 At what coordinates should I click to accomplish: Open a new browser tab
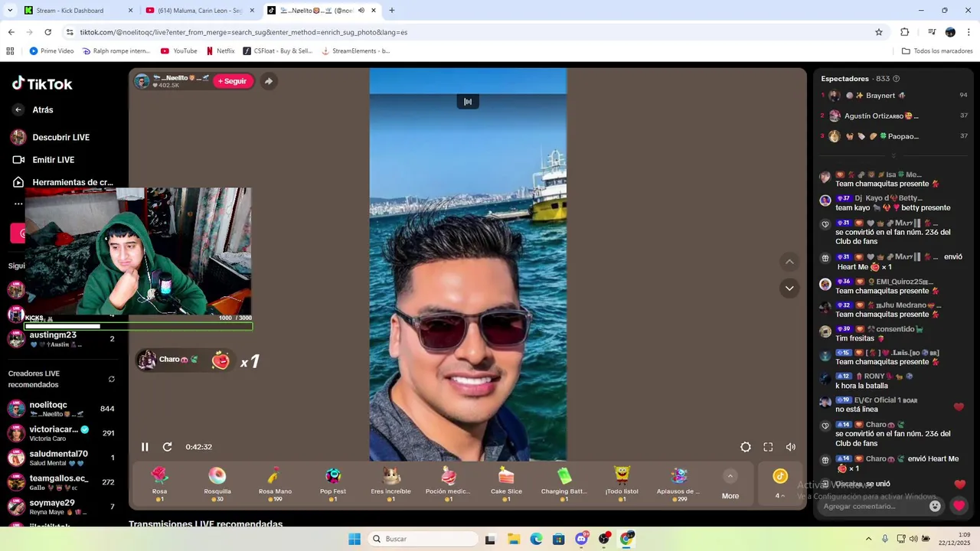click(x=392, y=11)
